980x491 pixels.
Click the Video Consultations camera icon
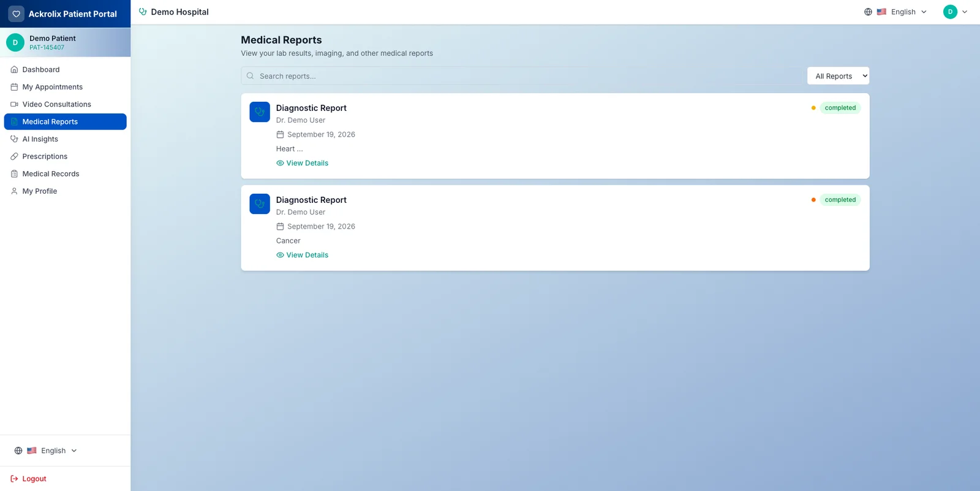click(x=14, y=104)
